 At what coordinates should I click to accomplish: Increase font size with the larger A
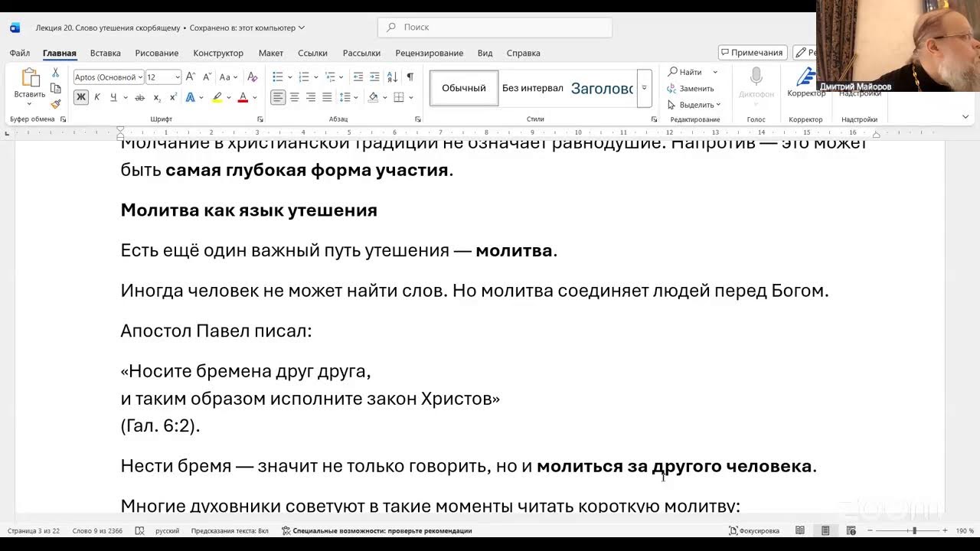[x=191, y=77]
